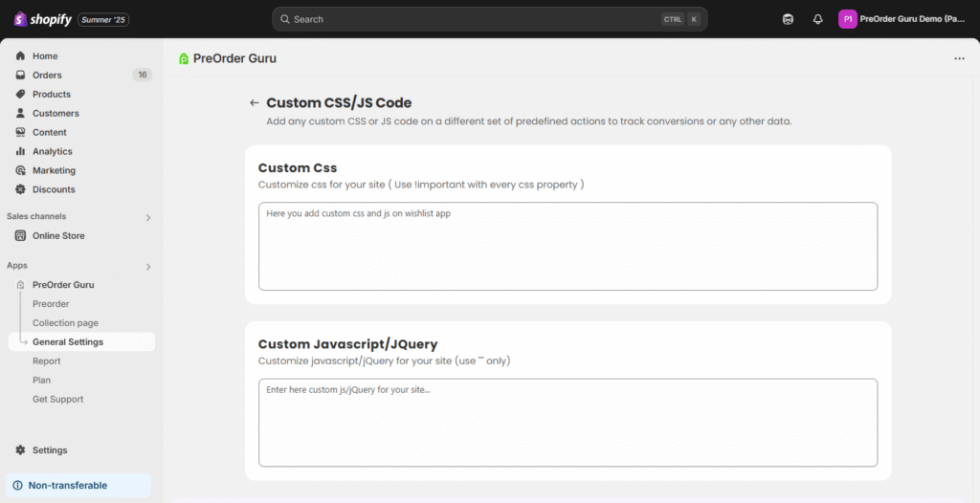Click the sidekick icon beside the bell

(788, 19)
